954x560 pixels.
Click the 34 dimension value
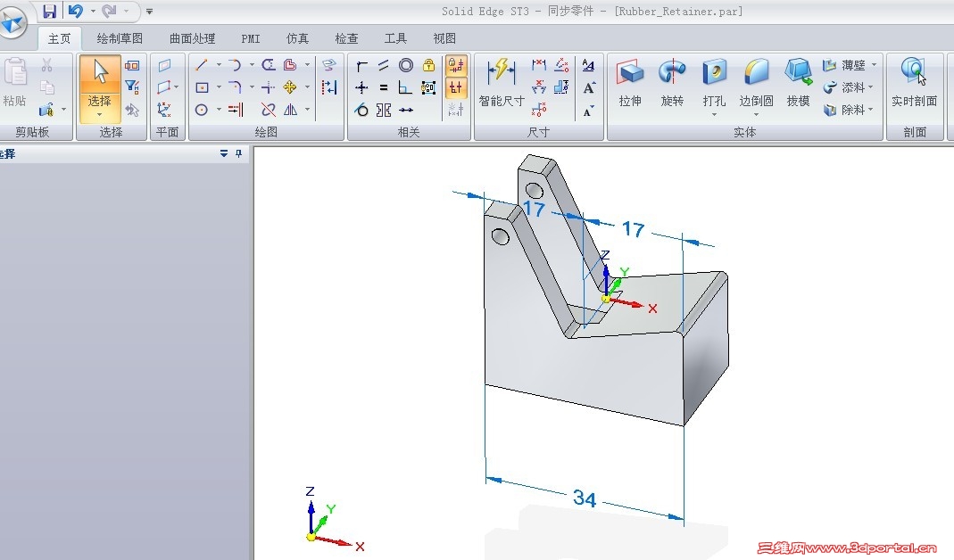point(585,498)
